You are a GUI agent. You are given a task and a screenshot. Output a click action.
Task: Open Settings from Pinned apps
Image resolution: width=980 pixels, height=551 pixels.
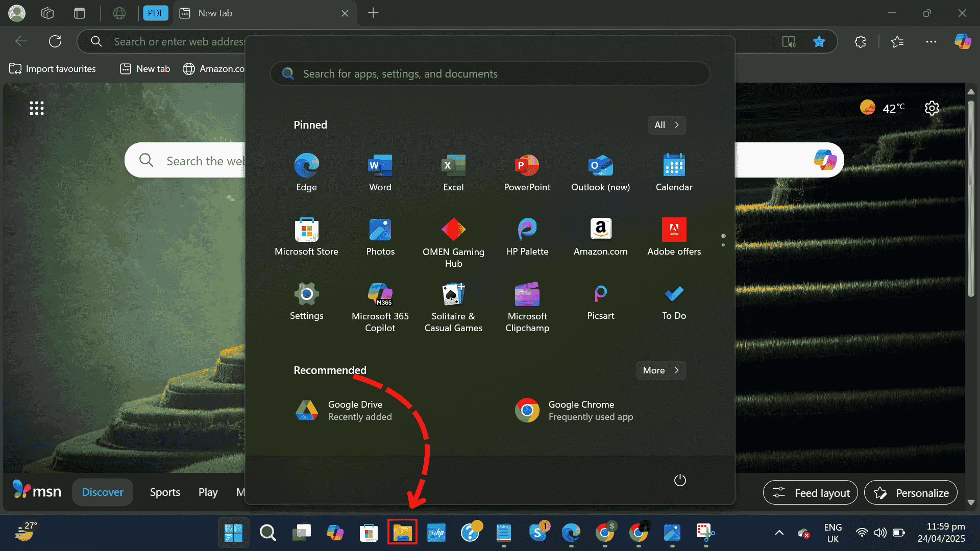306,301
